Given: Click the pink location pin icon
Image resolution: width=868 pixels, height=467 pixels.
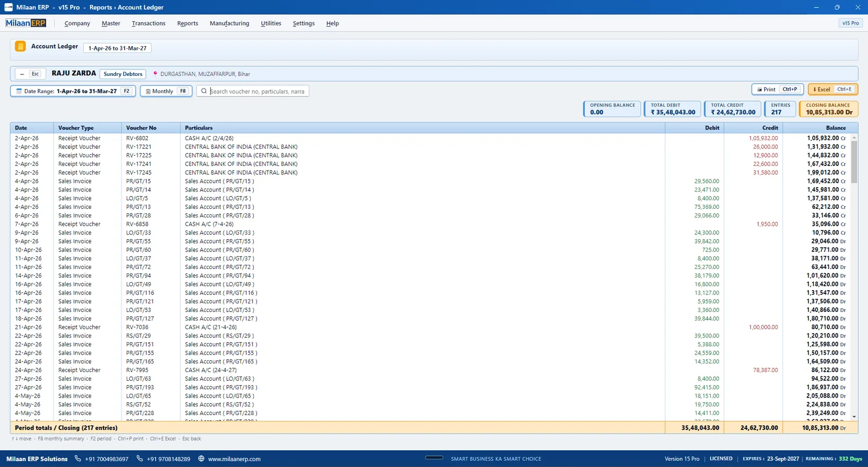Looking at the screenshot, I should coord(155,74).
